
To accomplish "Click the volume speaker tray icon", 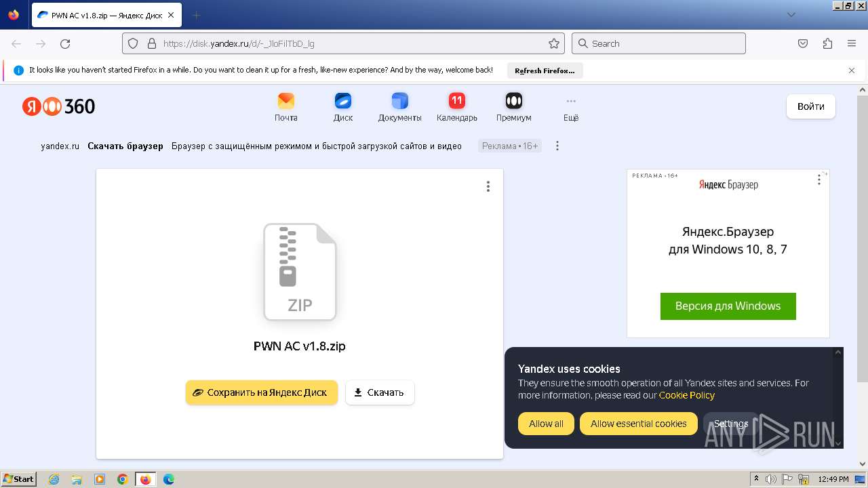I will (771, 479).
